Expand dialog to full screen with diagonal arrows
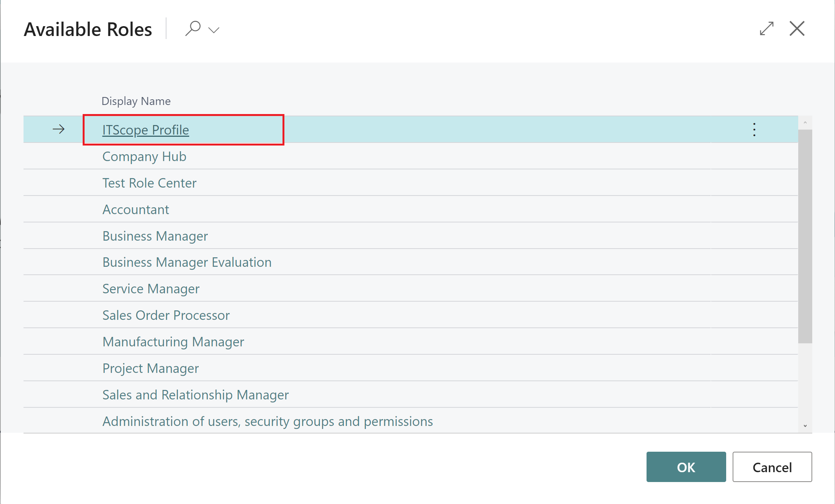The width and height of the screenshot is (835, 504). click(767, 28)
